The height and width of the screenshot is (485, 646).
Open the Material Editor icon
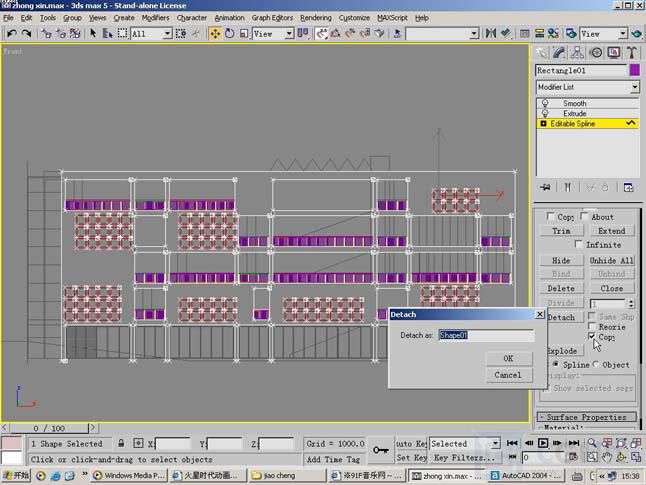(x=553, y=33)
